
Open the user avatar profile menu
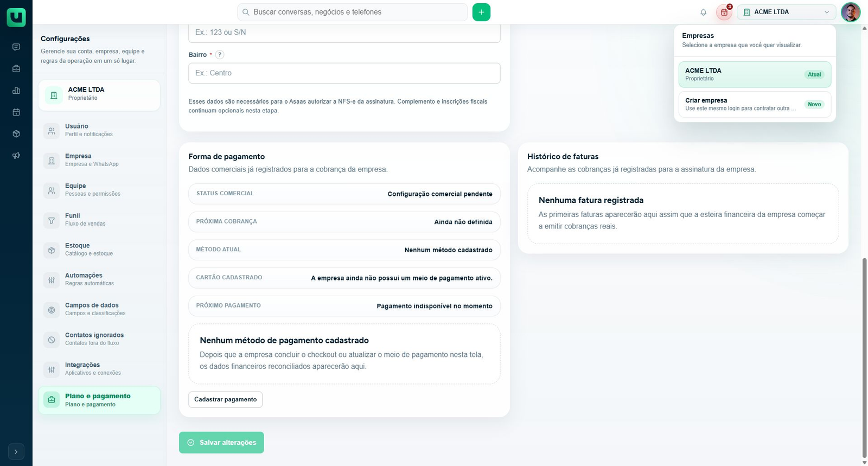pos(850,12)
